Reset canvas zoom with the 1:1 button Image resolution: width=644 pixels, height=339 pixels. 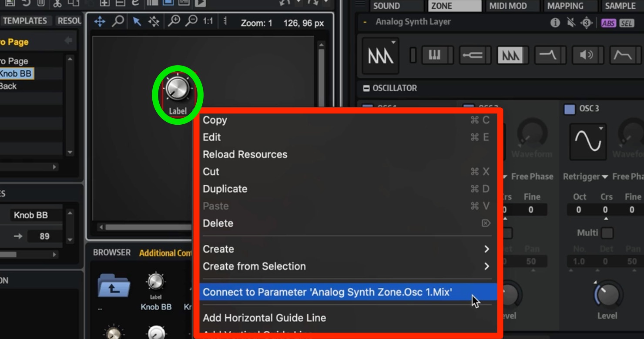click(208, 21)
